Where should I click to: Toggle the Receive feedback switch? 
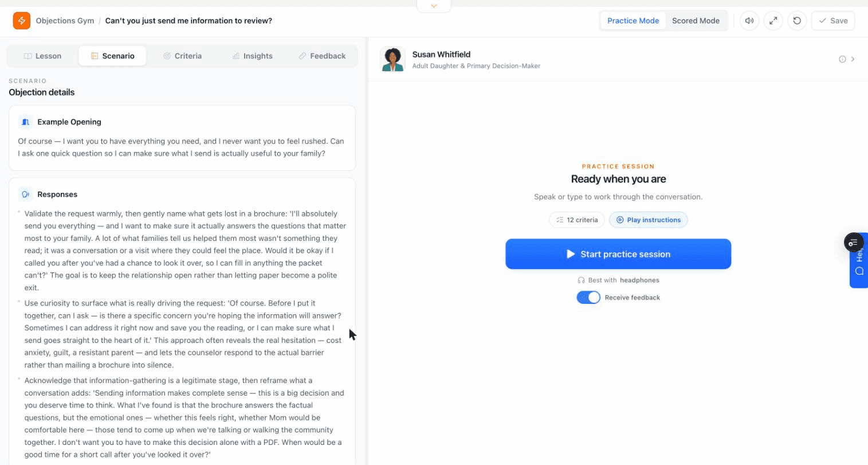[x=588, y=298]
